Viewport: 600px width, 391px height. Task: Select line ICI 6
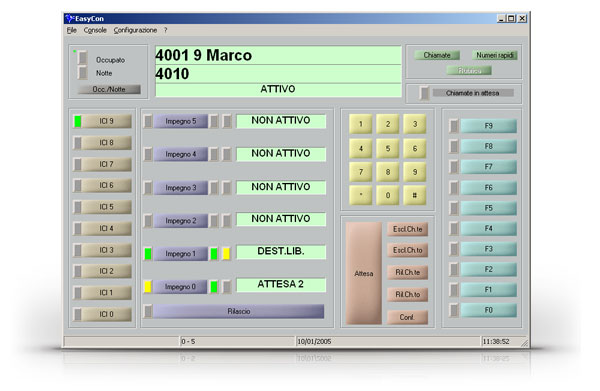click(107, 185)
